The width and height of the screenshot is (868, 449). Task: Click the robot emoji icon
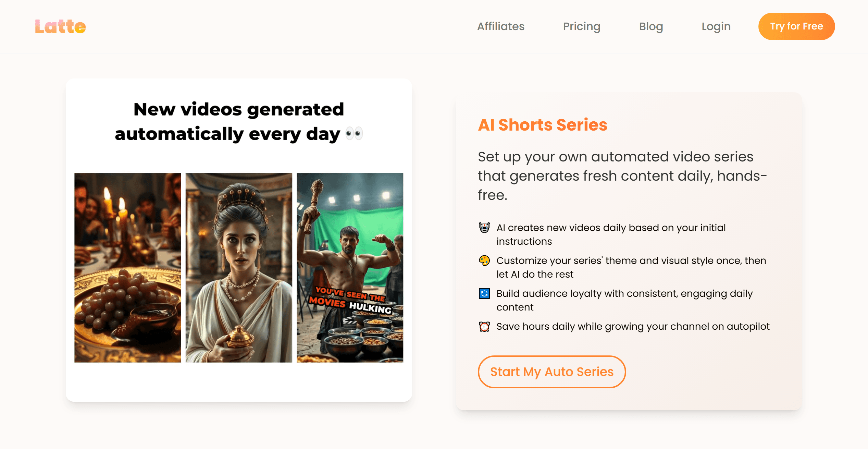[484, 228]
